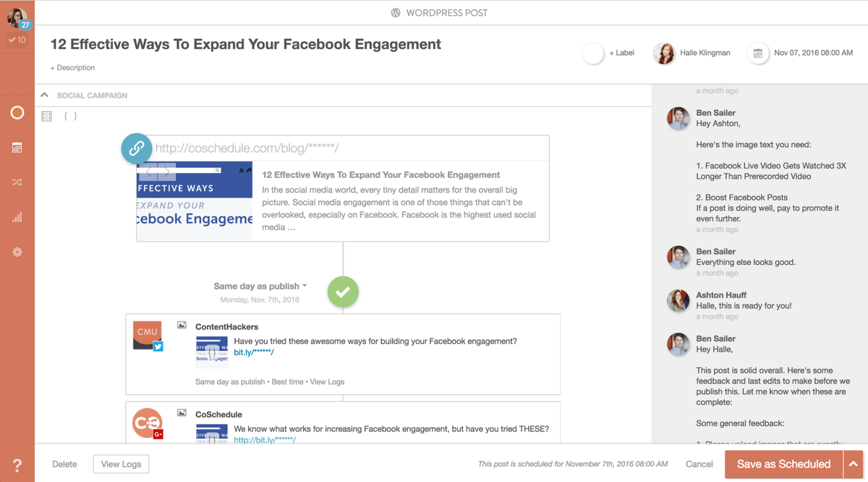Open View Logs in ContentHackers message
Viewport: 868px width, 482px height.
(327, 381)
